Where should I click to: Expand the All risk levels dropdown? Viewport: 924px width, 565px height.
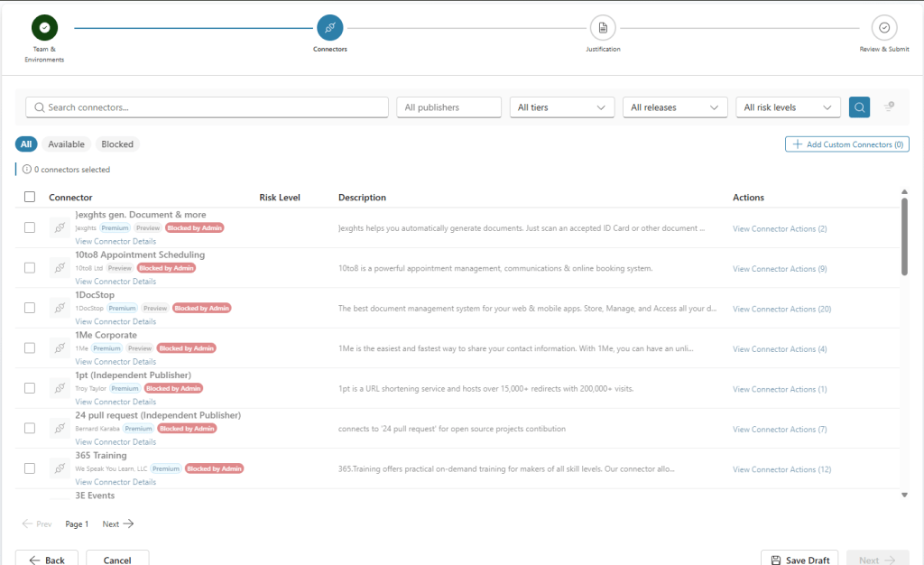coord(788,107)
